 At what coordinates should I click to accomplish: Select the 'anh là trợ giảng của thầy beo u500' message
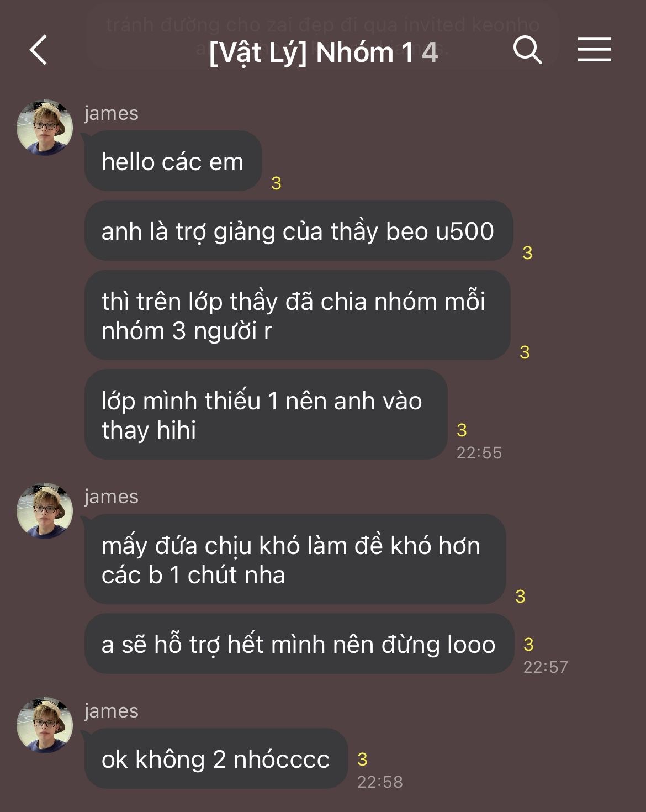[x=299, y=231]
